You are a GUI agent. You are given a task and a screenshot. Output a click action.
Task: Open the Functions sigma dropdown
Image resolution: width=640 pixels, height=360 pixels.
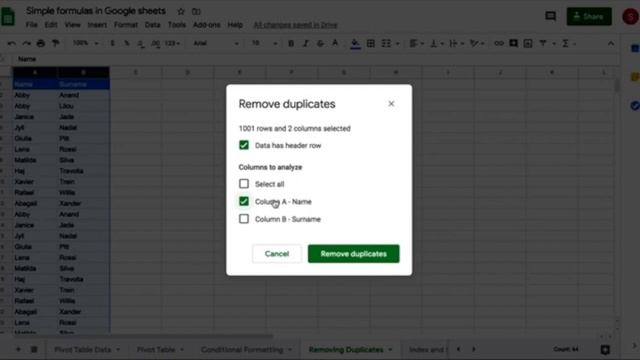[x=569, y=43]
